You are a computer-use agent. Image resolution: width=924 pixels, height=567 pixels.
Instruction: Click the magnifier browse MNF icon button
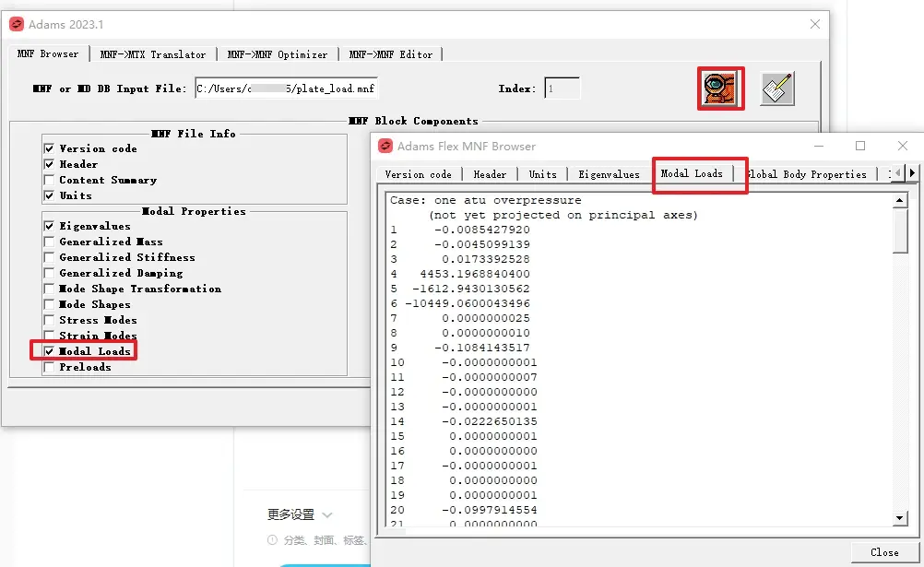point(721,89)
